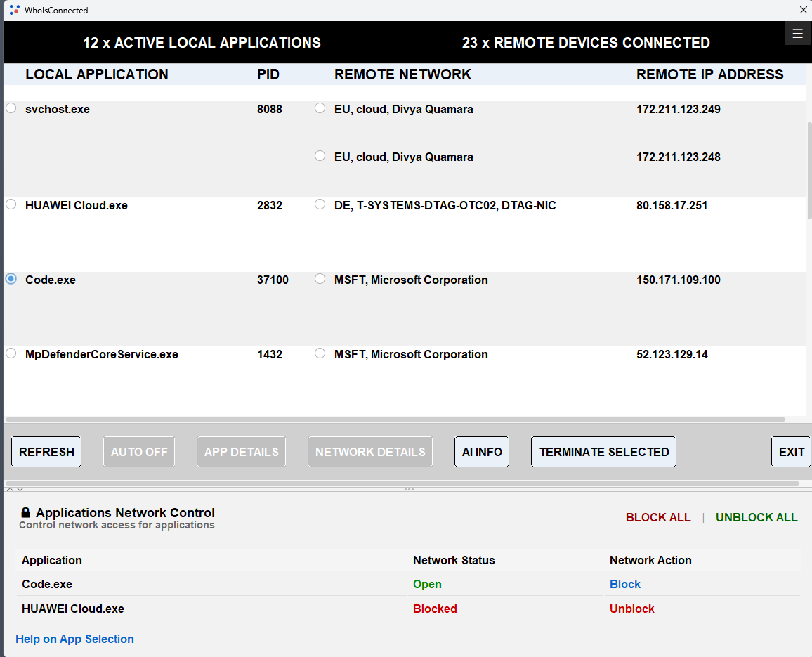Click PID value 8088

(x=270, y=110)
